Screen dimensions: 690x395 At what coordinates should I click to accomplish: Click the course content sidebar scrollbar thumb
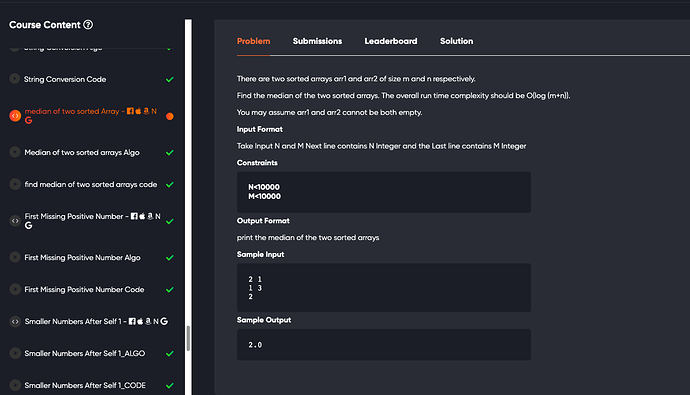pos(188,338)
